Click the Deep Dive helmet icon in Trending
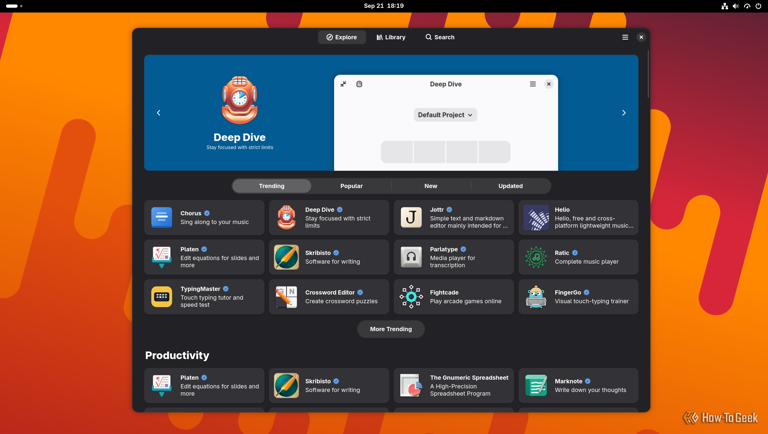The width and height of the screenshot is (768, 434). coord(287,217)
